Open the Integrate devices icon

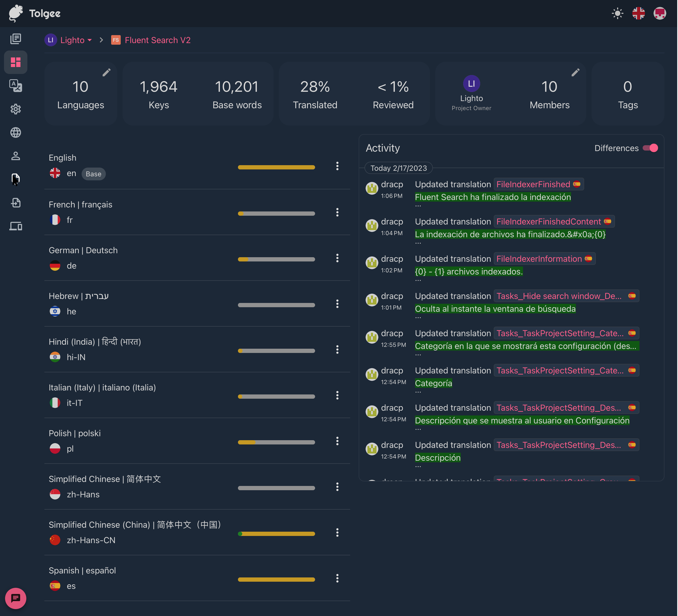(15, 226)
